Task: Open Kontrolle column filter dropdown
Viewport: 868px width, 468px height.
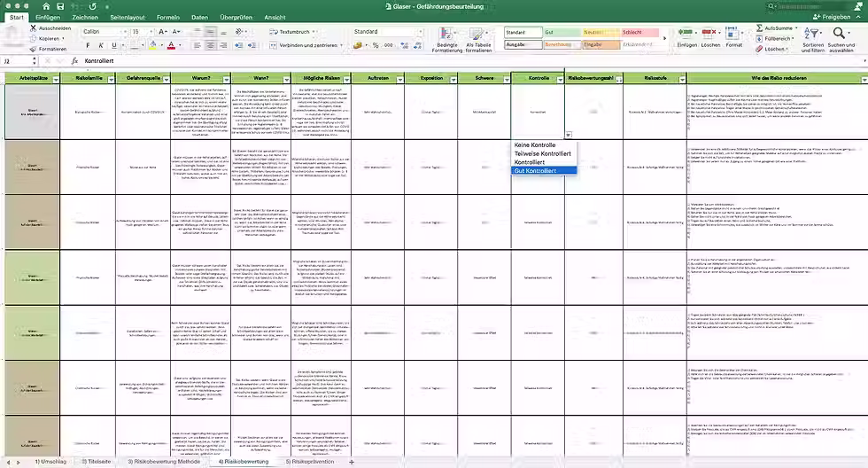Action: click(560, 81)
